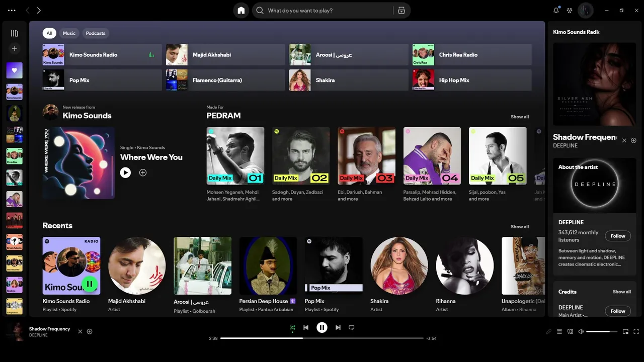644x362 pixels.
Task: Follow DEEPLINE in the Credits section
Action: (618, 311)
